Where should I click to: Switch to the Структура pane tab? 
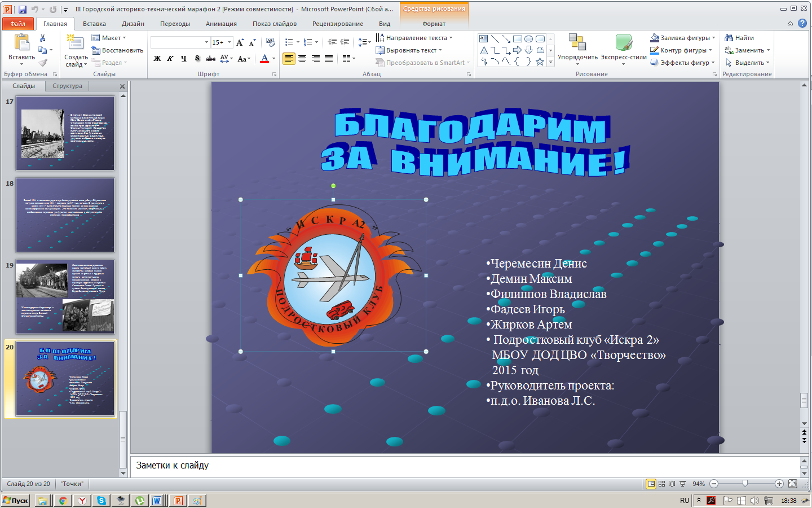67,86
